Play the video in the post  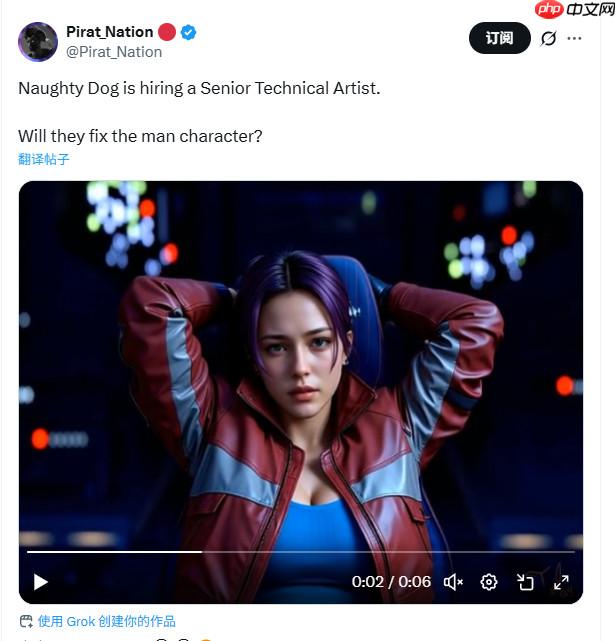[x=41, y=581]
